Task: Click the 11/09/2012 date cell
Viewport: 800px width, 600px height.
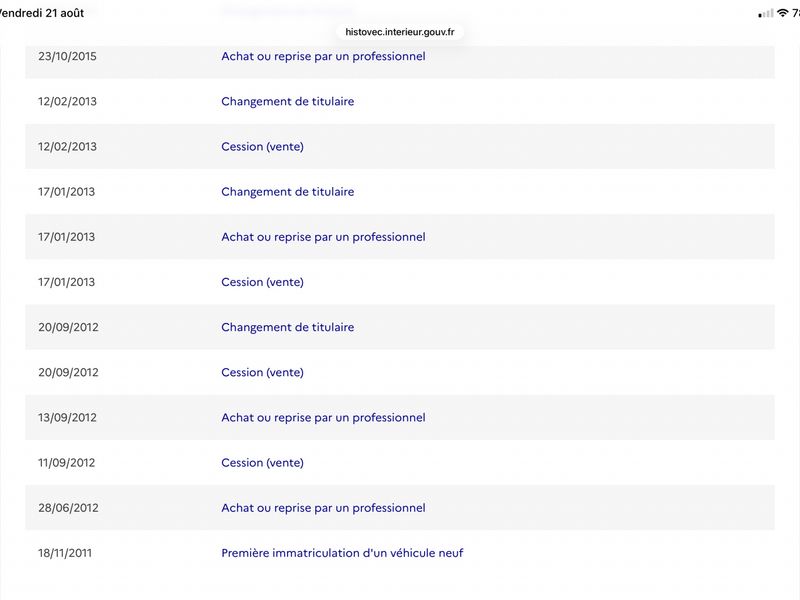Action: point(66,462)
